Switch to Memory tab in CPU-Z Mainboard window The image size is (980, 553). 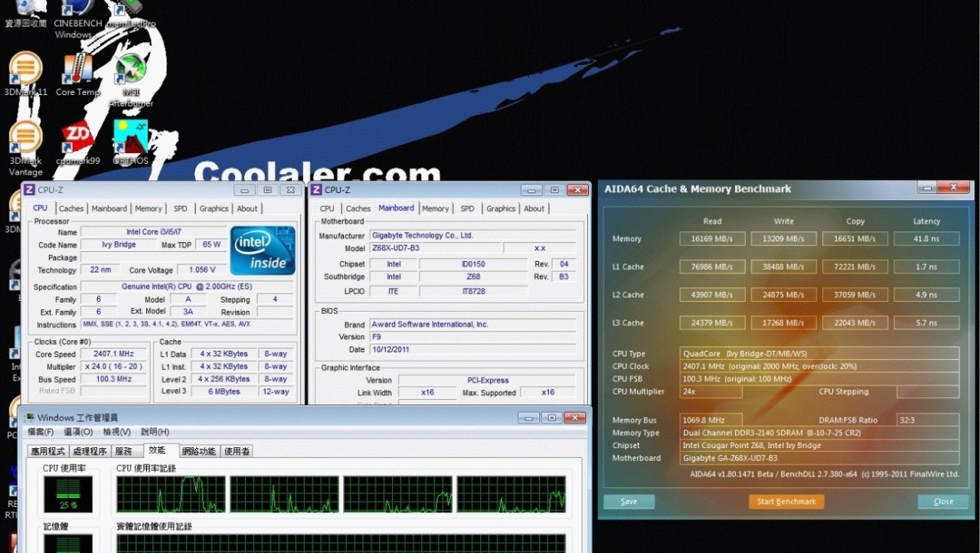436,208
